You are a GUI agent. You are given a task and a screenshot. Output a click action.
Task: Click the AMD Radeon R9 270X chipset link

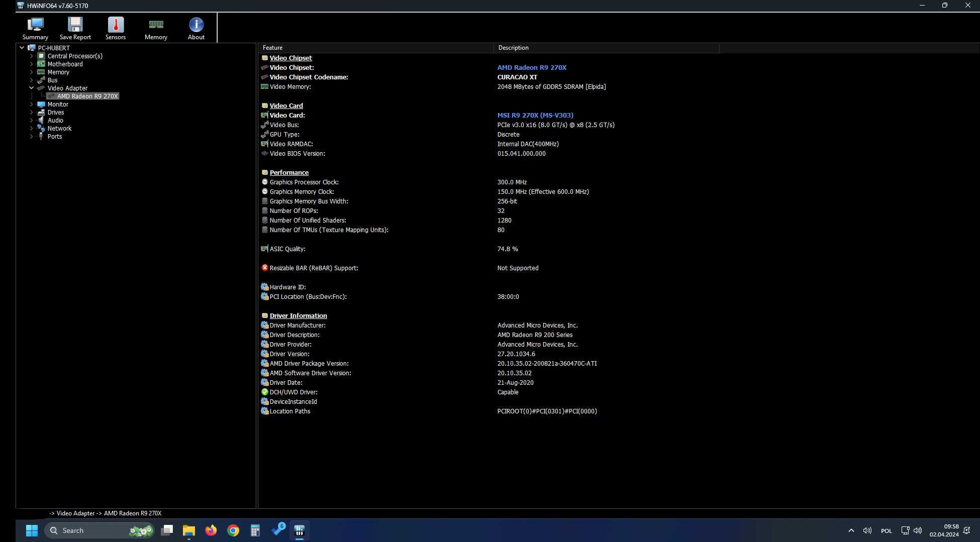532,67
